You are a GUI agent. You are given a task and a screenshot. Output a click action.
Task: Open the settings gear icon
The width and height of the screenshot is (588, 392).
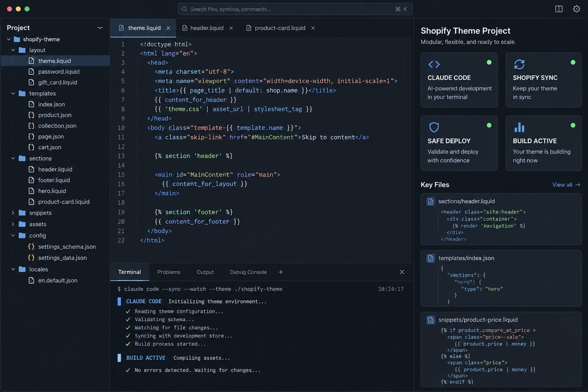[x=576, y=9]
